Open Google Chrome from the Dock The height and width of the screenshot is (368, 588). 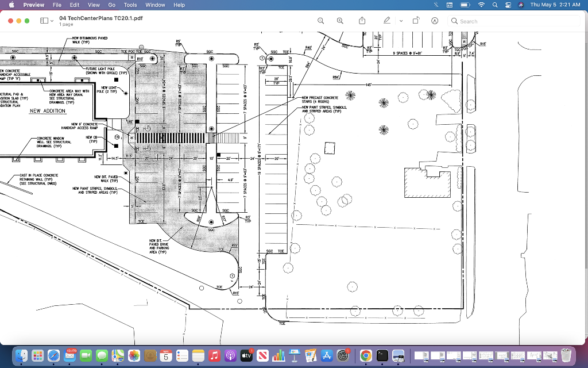pyautogui.click(x=366, y=355)
